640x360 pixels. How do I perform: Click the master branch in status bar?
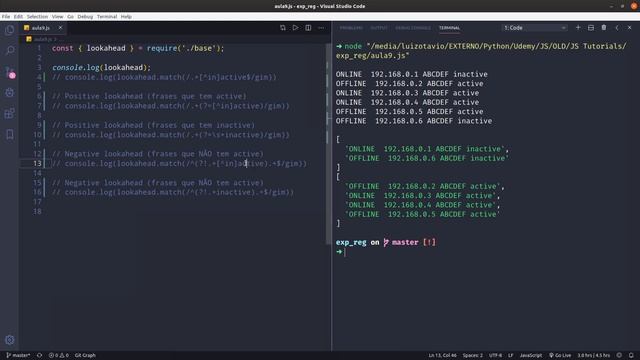tap(18, 356)
